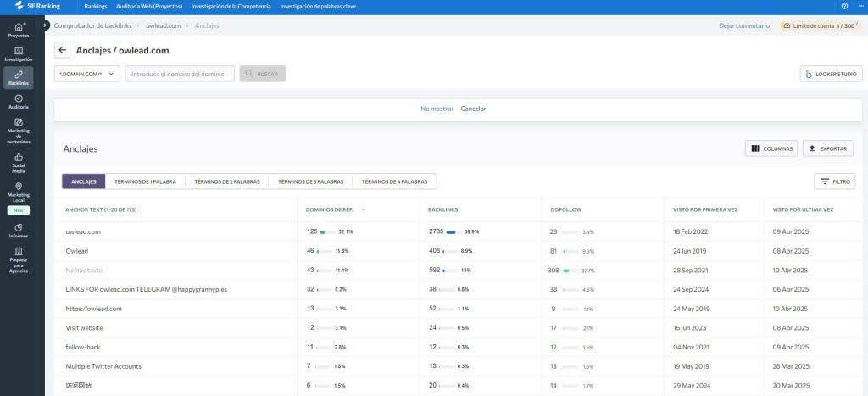
Task: Switch to TÉRMINOS DE 2 PALABRAS tab
Action: (x=227, y=181)
